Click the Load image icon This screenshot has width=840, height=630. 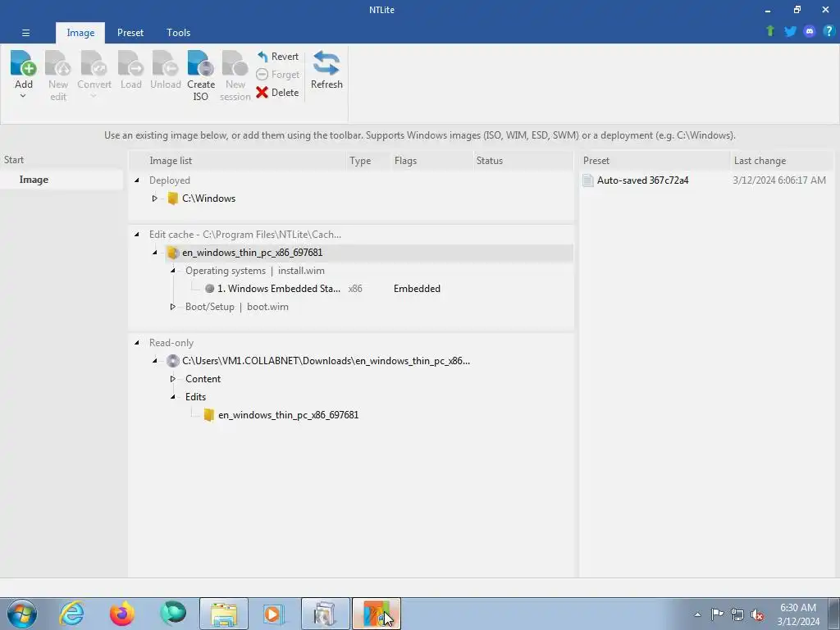(x=130, y=63)
